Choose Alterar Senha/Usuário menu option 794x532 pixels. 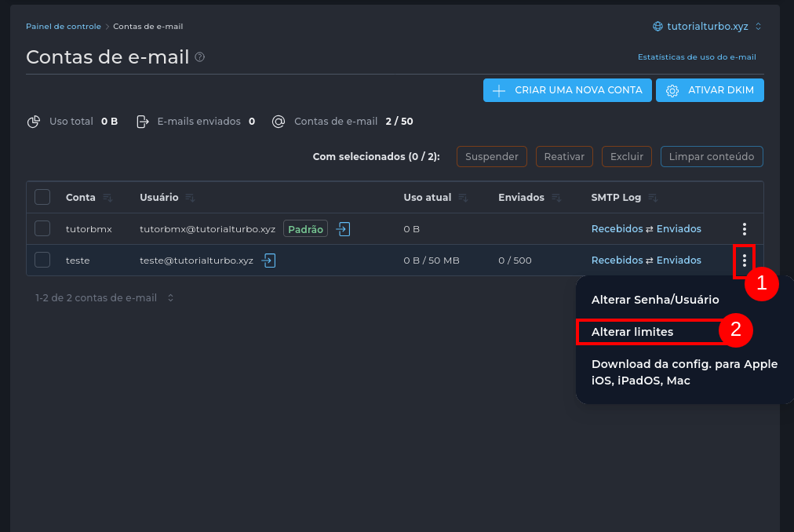pyautogui.click(x=655, y=300)
